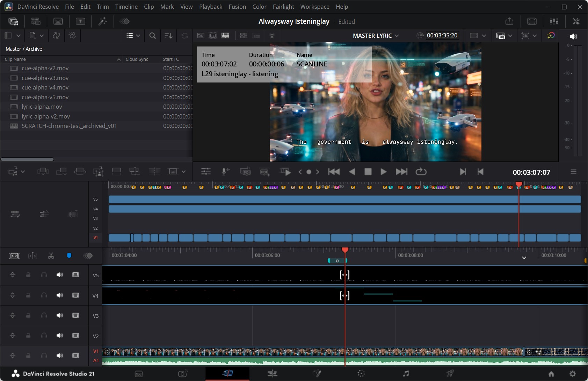The image size is (588, 381).
Task: Open the Titles panel icon
Action: (80, 22)
